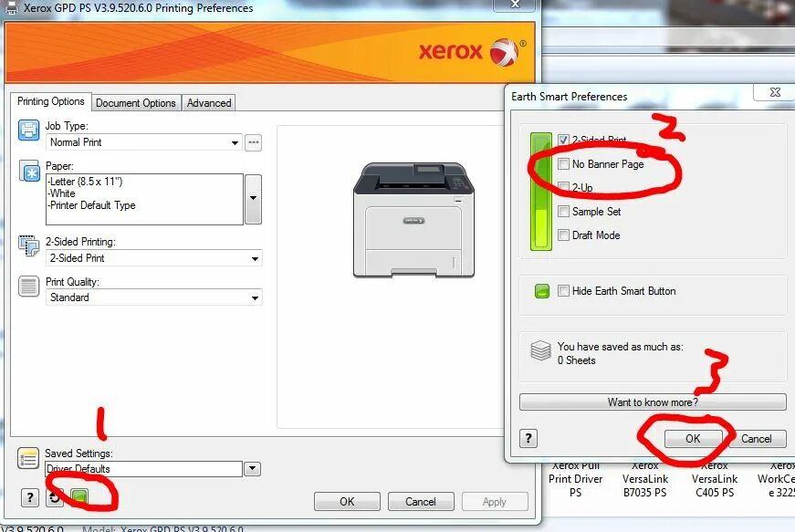Enable the 2-Up checkbox

tap(563, 187)
